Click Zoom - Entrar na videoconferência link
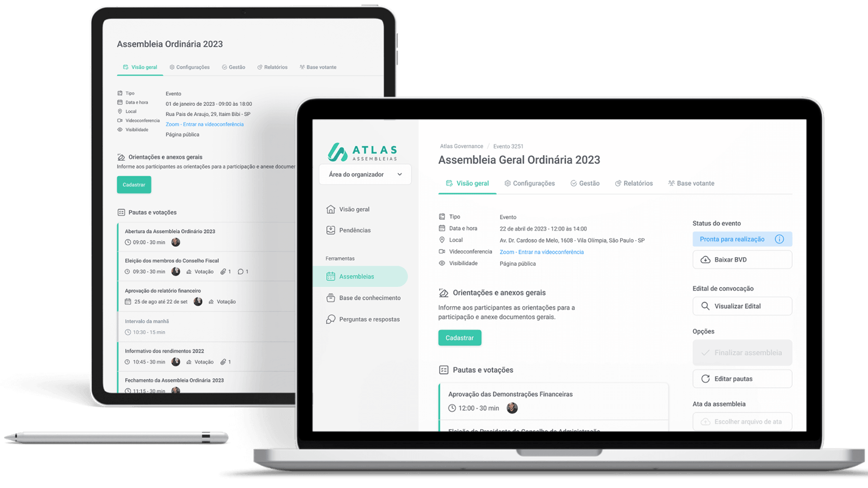This screenshot has height=488, width=868. [x=540, y=251]
